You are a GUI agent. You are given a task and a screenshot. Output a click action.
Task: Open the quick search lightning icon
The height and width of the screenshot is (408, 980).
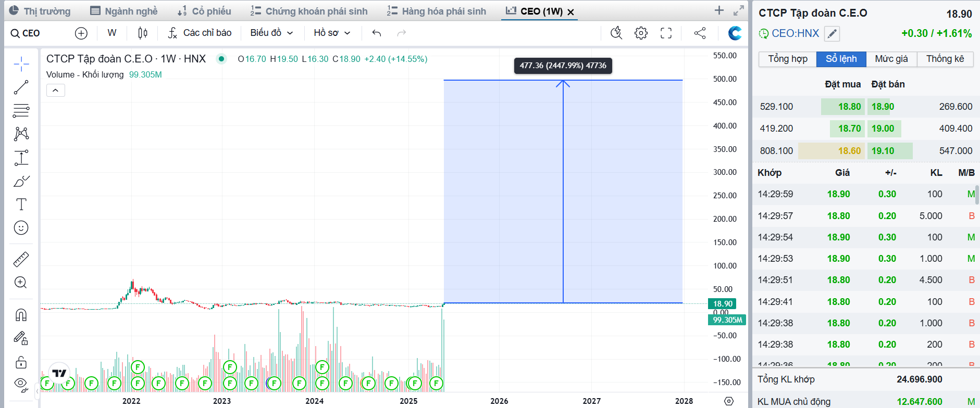(x=616, y=33)
